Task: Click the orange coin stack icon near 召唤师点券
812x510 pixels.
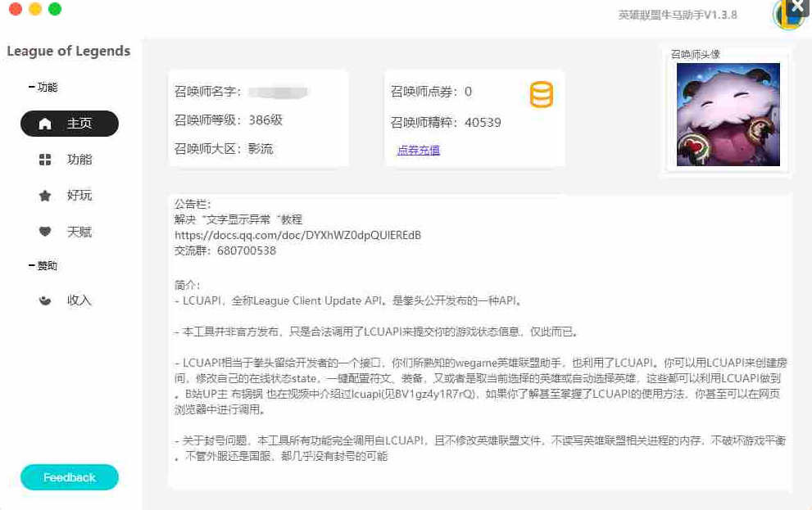Action: [542, 96]
